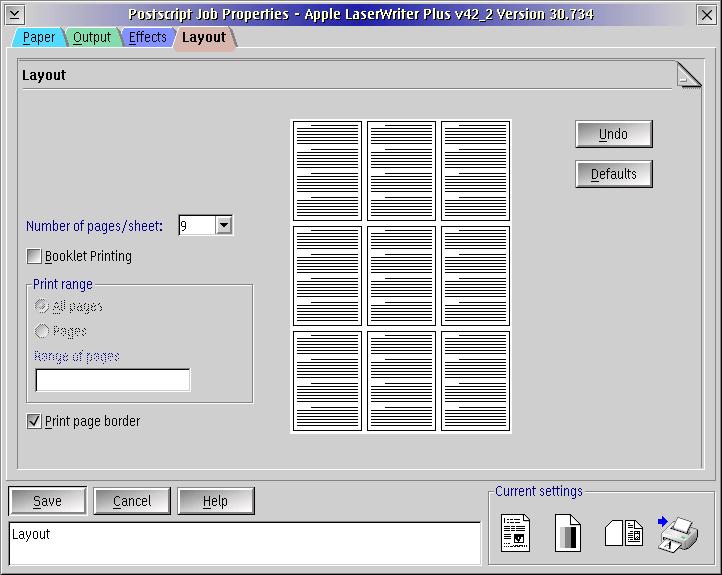Open the window system menu icon
This screenshot has width=722, height=575.
(15, 15)
